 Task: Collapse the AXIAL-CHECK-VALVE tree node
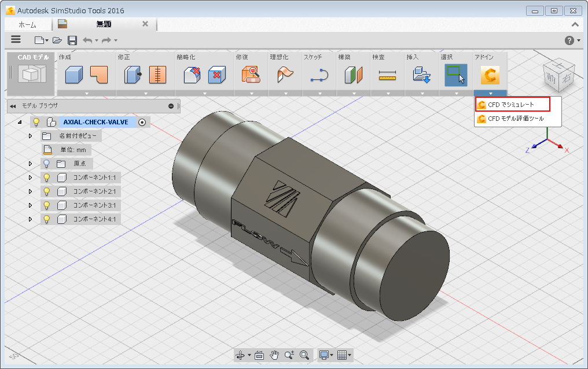point(20,122)
